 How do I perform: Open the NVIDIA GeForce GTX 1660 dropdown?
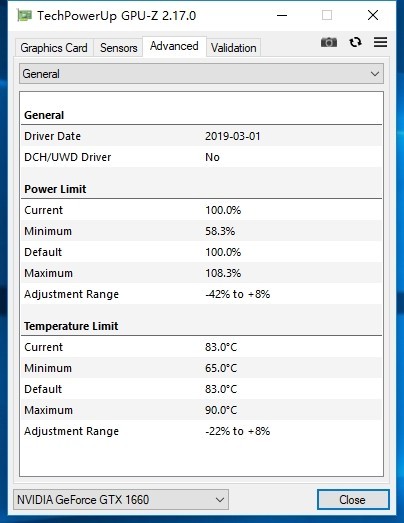121,500
